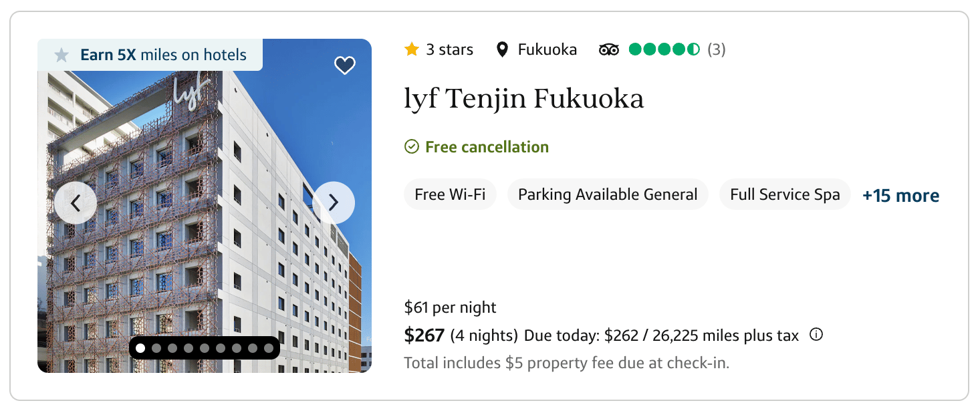Open the (3) reviews link
Screen dimensions: 980x413
click(715, 49)
